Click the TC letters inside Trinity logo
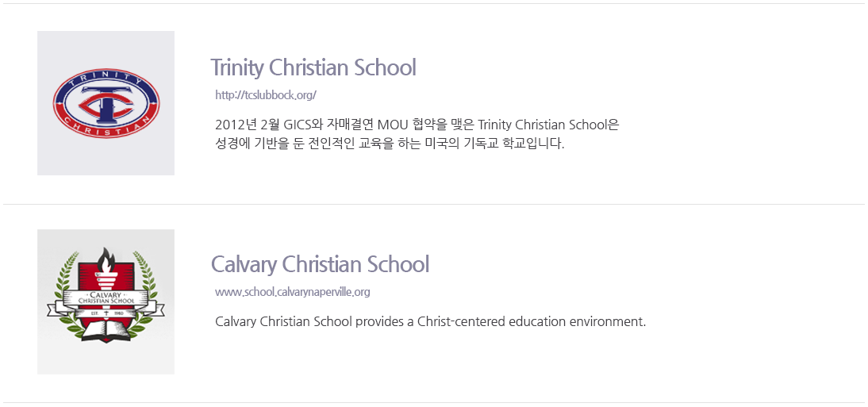Viewport: 868px width, 407px height. coord(106,104)
